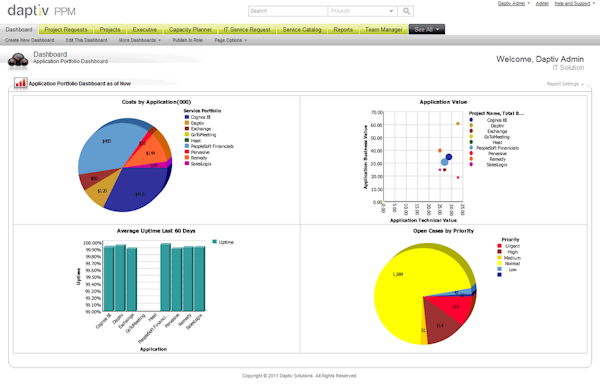This screenshot has width=600, height=392.
Task: Click into the Search text field
Action: pyautogui.click(x=288, y=11)
